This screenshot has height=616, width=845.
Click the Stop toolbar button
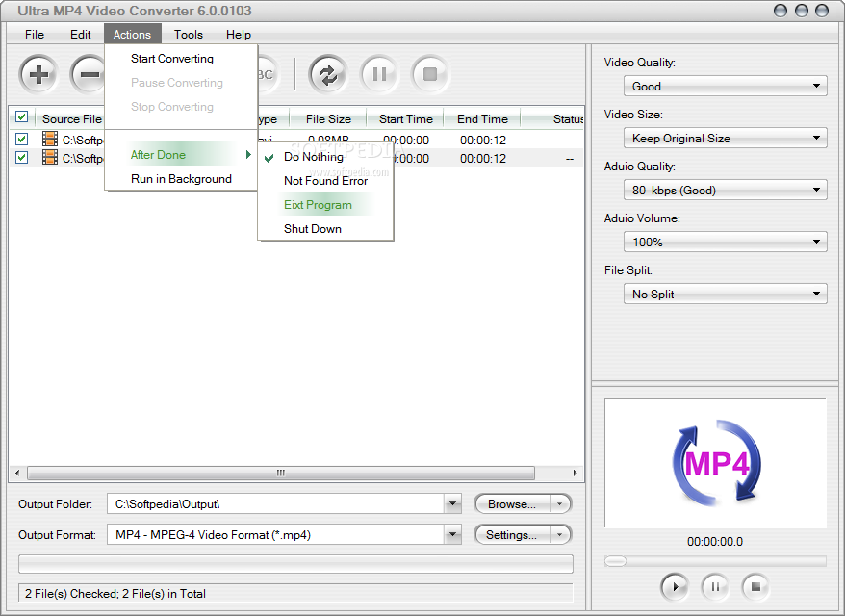[430, 74]
